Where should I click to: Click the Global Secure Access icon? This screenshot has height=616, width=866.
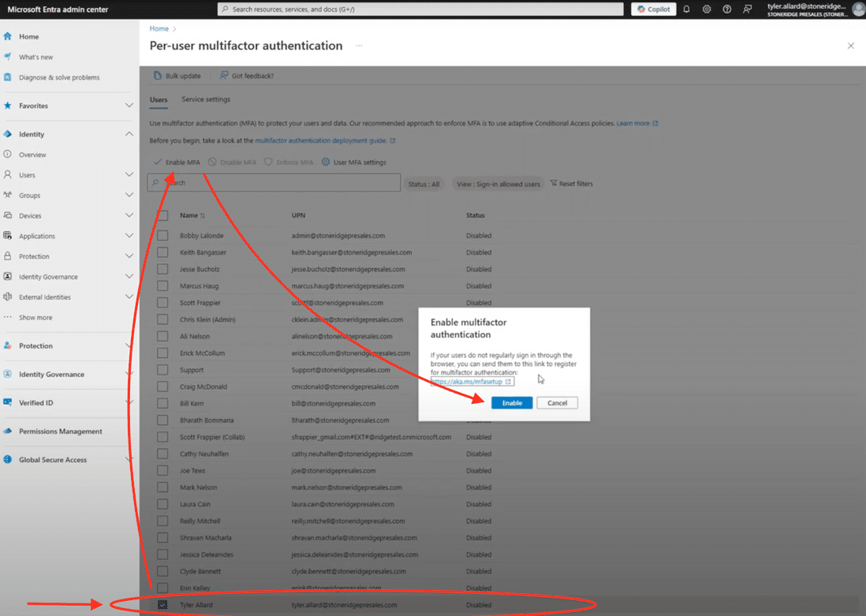8,460
